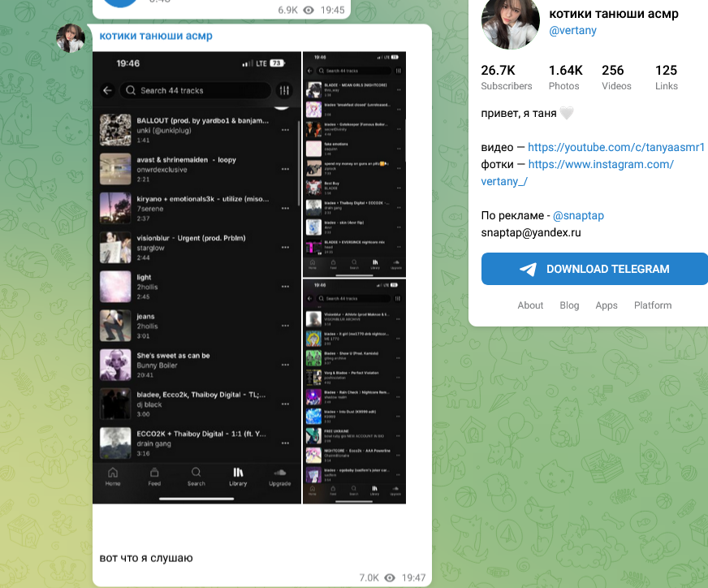Click the more options dots for jeans by 2hollis
The width and height of the screenshot is (708, 588).
285,326
